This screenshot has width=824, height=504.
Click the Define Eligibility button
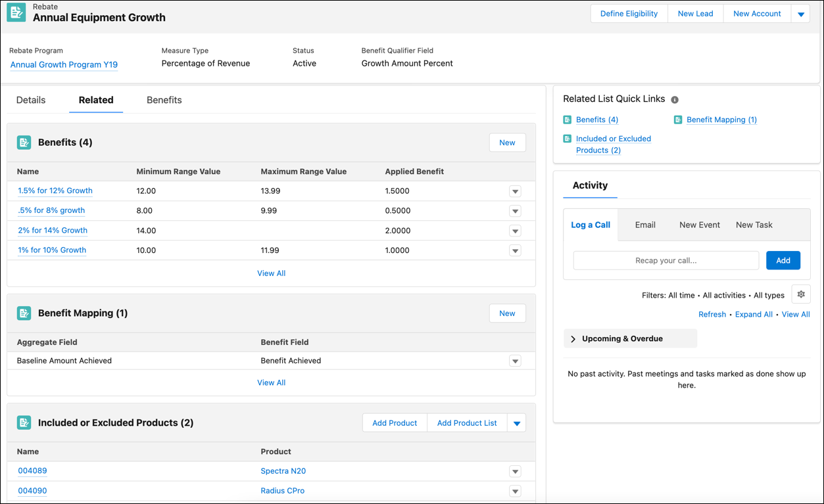coord(628,13)
